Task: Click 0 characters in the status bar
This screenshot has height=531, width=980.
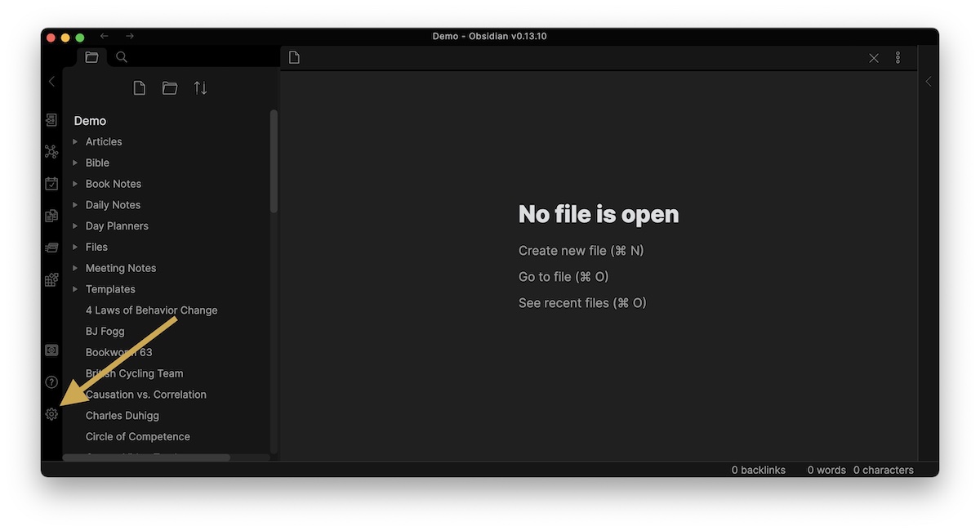Action: (884, 470)
